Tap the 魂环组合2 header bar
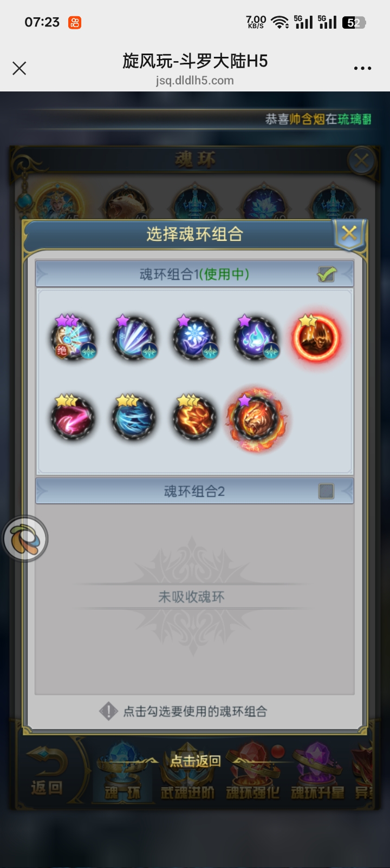The width and height of the screenshot is (390, 868). (x=194, y=491)
